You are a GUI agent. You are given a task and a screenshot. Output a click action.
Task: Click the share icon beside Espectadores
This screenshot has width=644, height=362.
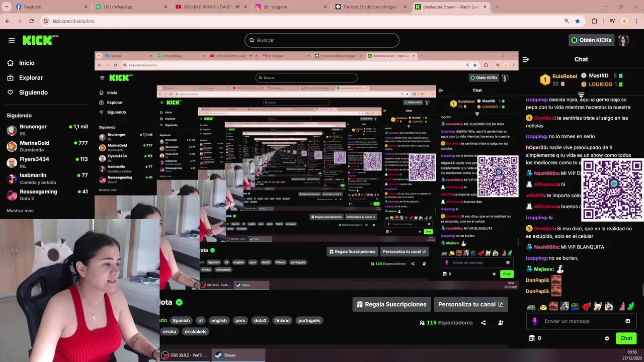point(483,323)
